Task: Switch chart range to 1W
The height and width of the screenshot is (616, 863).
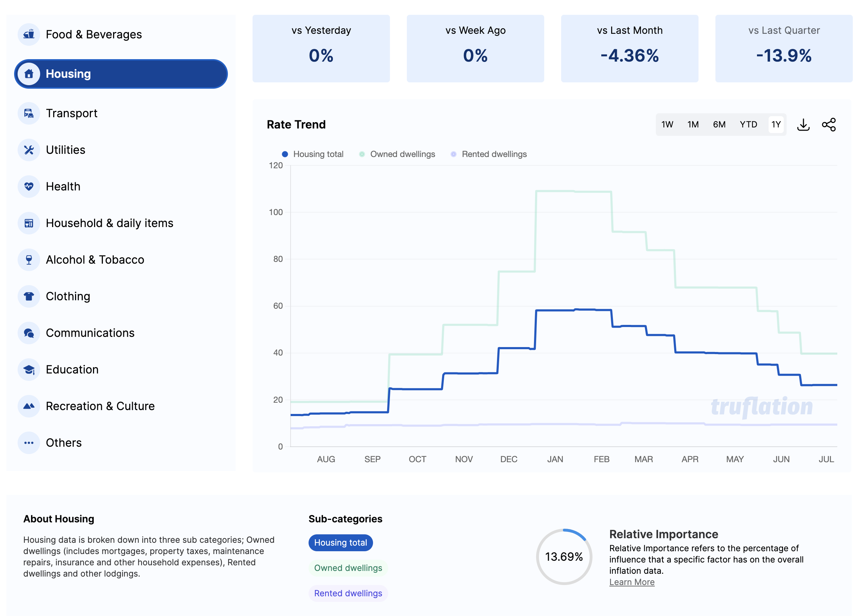Action: point(667,124)
